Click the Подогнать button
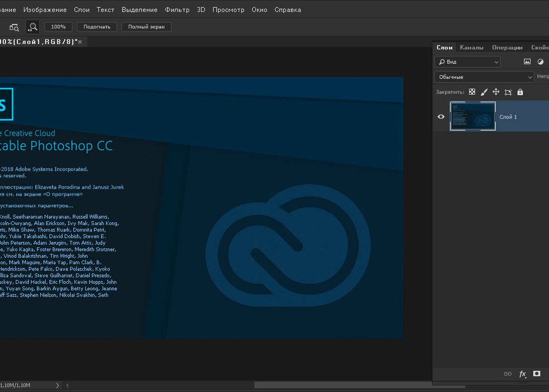 97,27
